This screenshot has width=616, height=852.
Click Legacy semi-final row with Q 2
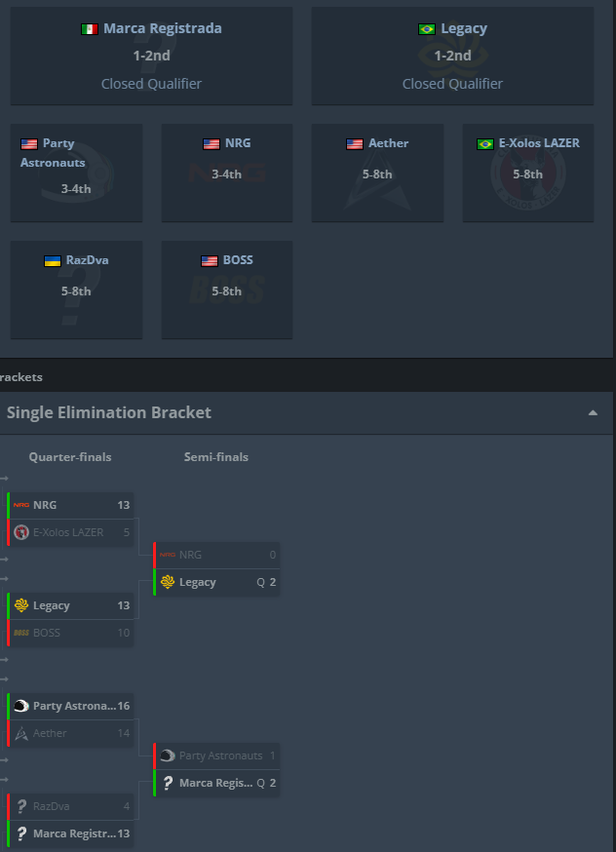coord(216,582)
